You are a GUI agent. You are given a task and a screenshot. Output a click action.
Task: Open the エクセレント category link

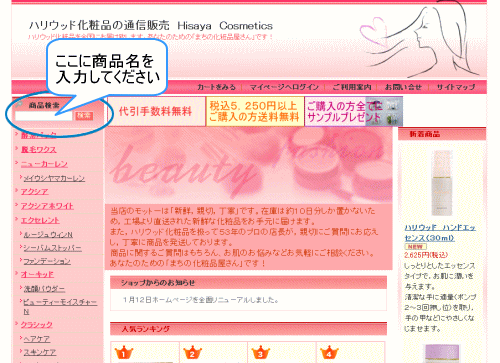click(x=40, y=220)
